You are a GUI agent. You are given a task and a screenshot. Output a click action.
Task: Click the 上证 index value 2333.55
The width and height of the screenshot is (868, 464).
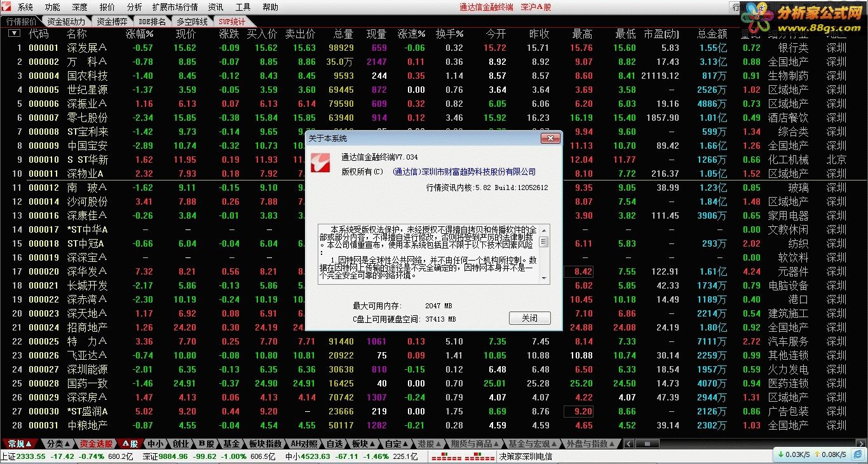click(31, 456)
